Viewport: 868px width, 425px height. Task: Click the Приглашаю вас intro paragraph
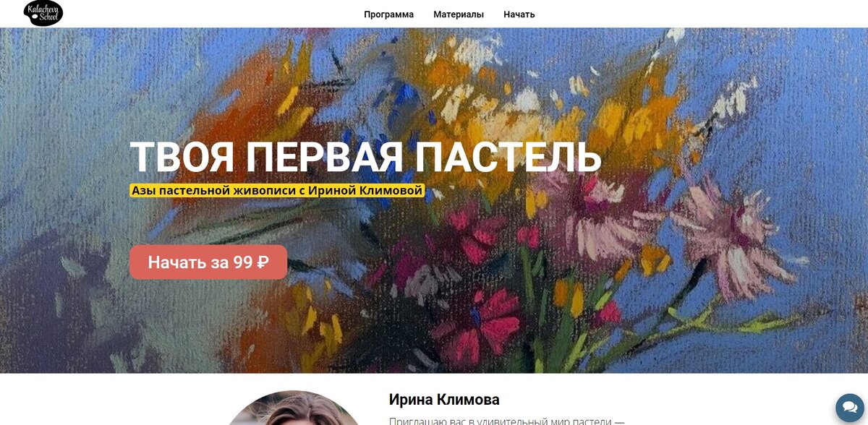click(506, 421)
